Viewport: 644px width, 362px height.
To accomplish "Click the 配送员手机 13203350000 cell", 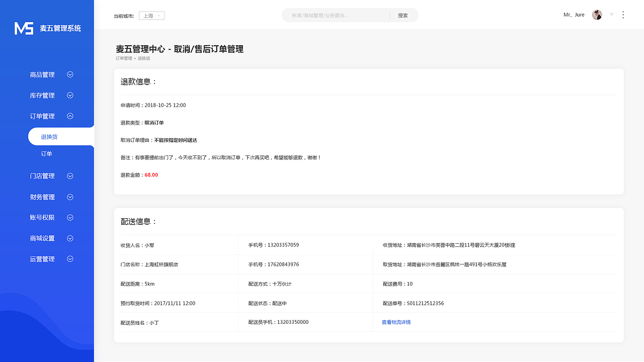I will pyautogui.click(x=278, y=322).
